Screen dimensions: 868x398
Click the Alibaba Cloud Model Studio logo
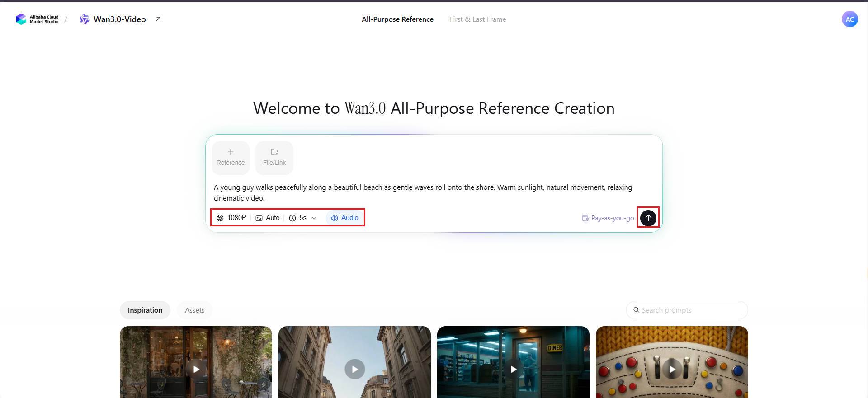[38, 19]
